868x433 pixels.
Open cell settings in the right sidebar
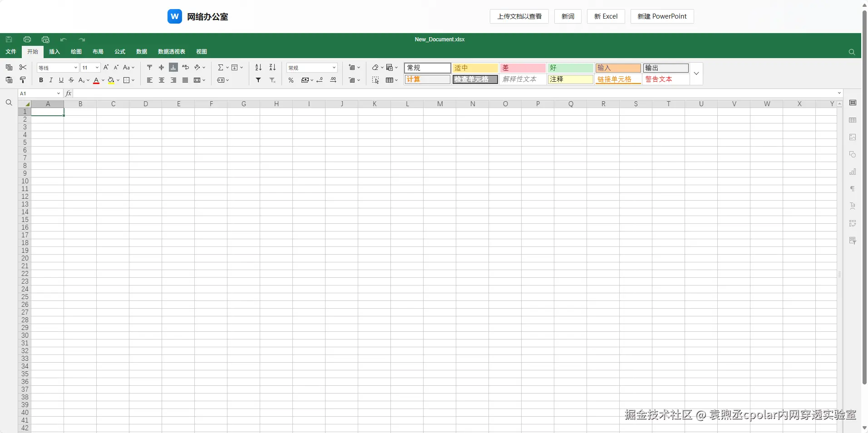click(853, 103)
